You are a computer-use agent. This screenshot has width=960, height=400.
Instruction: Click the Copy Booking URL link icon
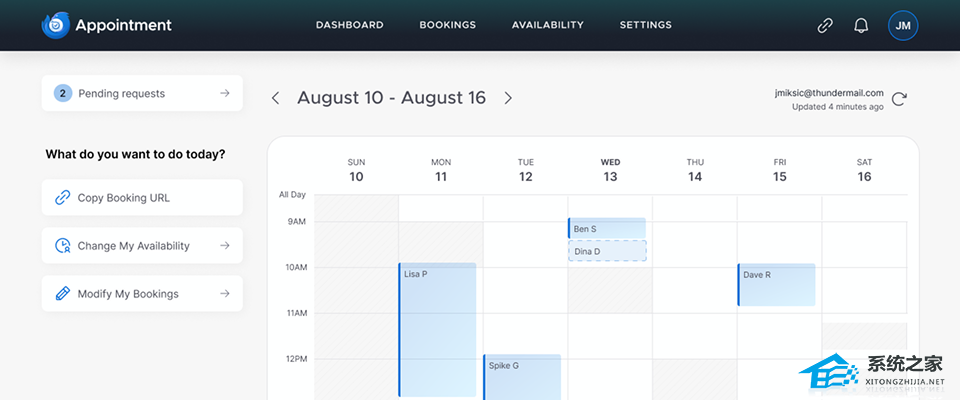point(62,198)
